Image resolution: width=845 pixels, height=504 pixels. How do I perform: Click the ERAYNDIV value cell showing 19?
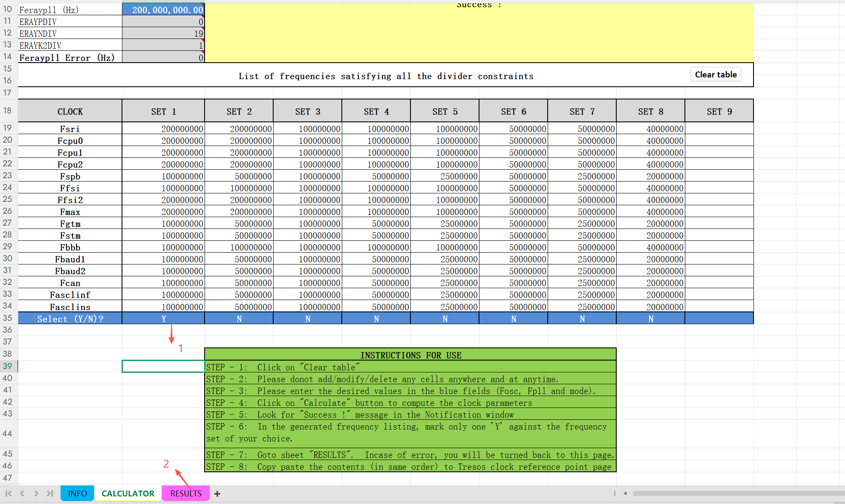coord(163,33)
